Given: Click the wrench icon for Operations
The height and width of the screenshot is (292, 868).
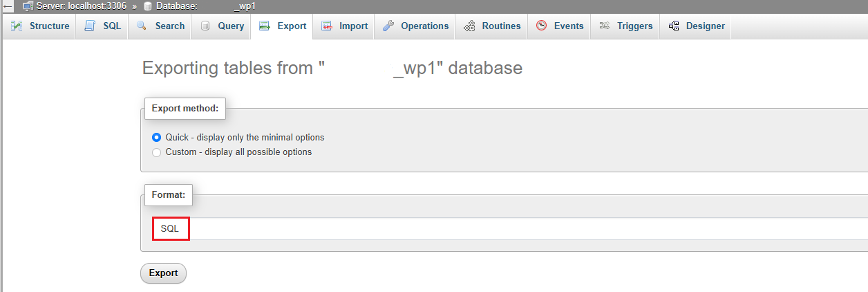Looking at the screenshot, I should [388, 26].
